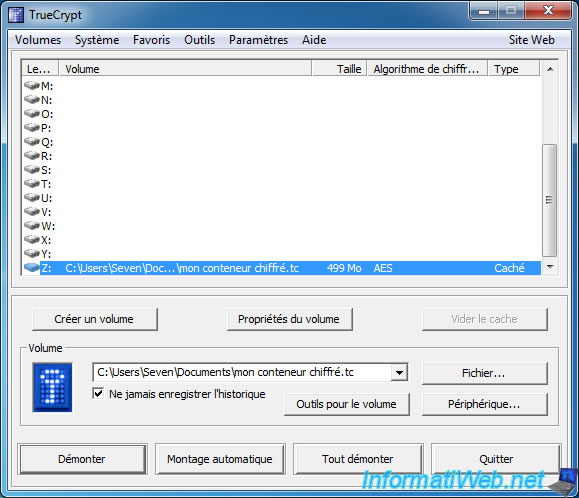Viewport: 579px width, 498px height.
Task: Click the TrueCrypt title bar icon
Action: (16, 15)
